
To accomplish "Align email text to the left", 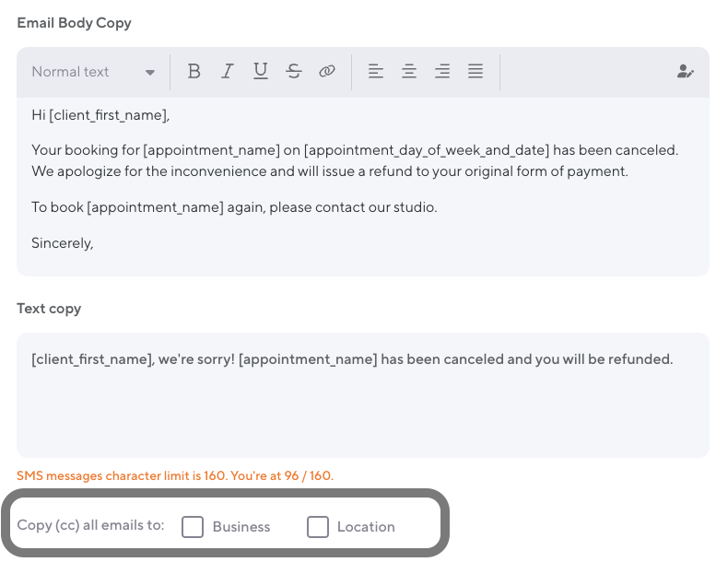I will [376, 72].
